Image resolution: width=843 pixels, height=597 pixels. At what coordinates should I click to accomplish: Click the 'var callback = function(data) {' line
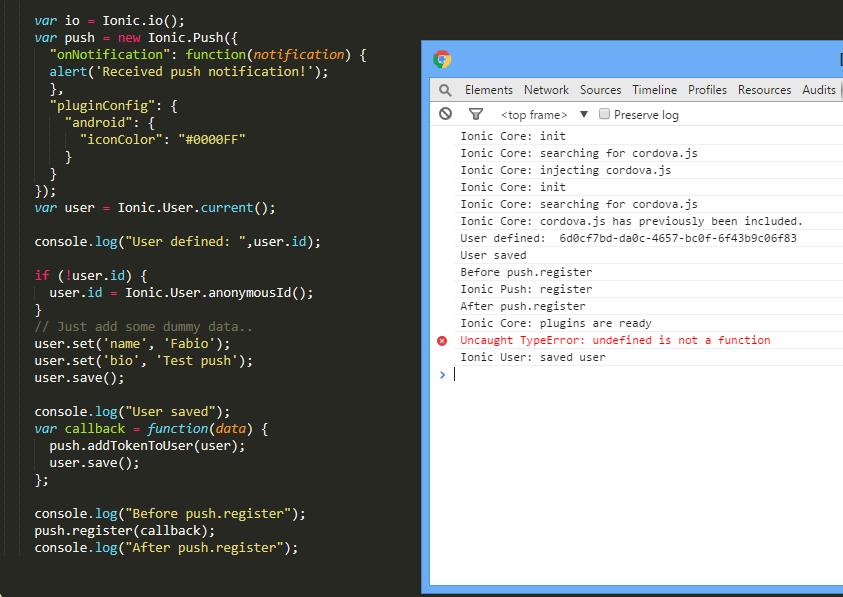151,429
